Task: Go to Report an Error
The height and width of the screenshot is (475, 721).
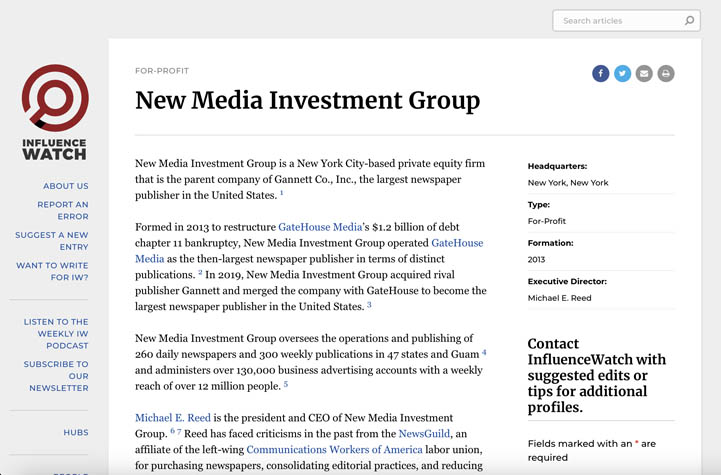Action: (63, 210)
